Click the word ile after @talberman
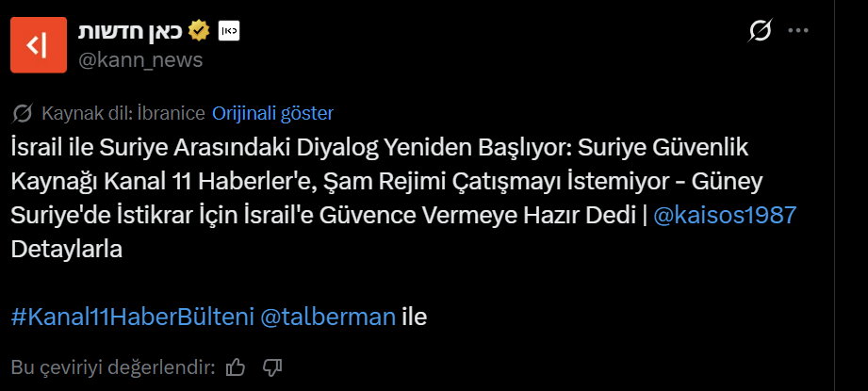The image size is (868, 391). [415, 317]
